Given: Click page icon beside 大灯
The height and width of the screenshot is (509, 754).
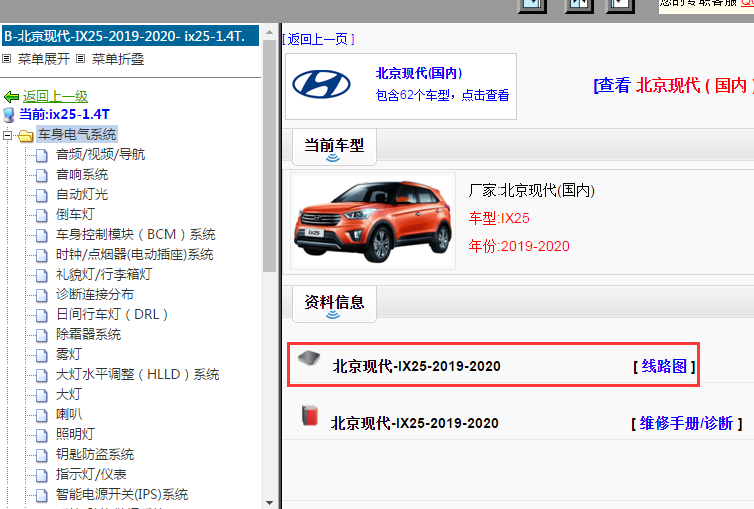Looking at the screenshot, I should click(x=42, y=395).
